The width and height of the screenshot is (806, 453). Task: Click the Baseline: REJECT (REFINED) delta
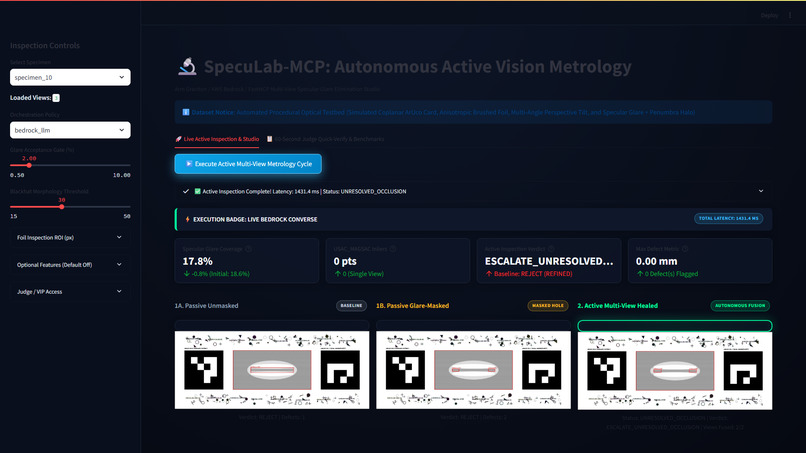[x=529, y=274]
